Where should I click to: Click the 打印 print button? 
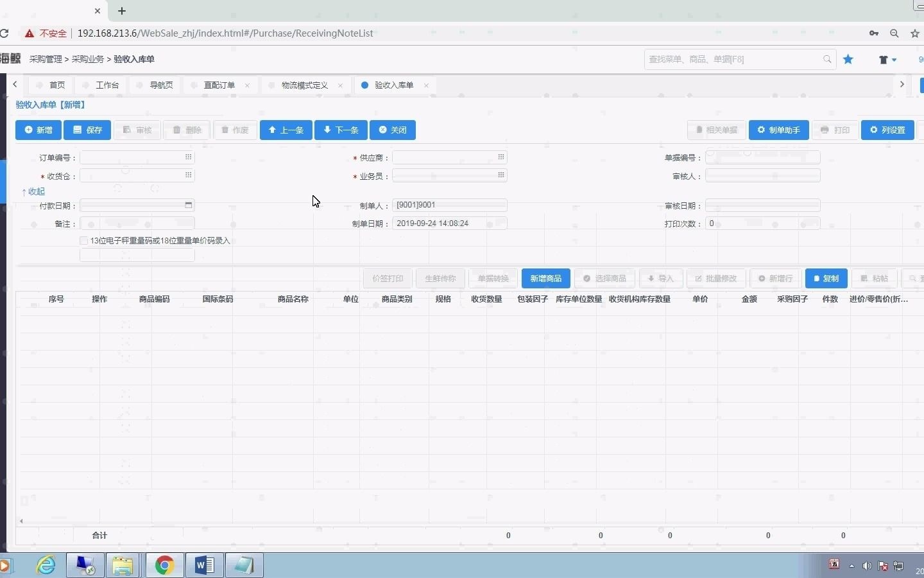[x=835, y=130]
